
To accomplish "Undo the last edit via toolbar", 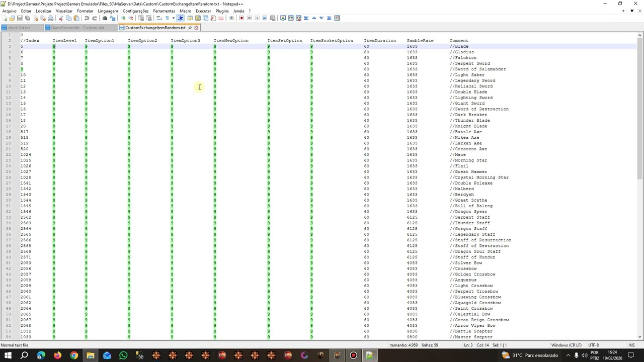I will [87, 18].
